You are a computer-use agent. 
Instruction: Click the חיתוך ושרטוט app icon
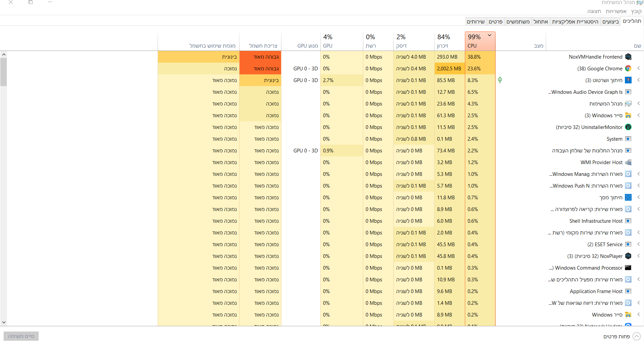coord(628,80)
